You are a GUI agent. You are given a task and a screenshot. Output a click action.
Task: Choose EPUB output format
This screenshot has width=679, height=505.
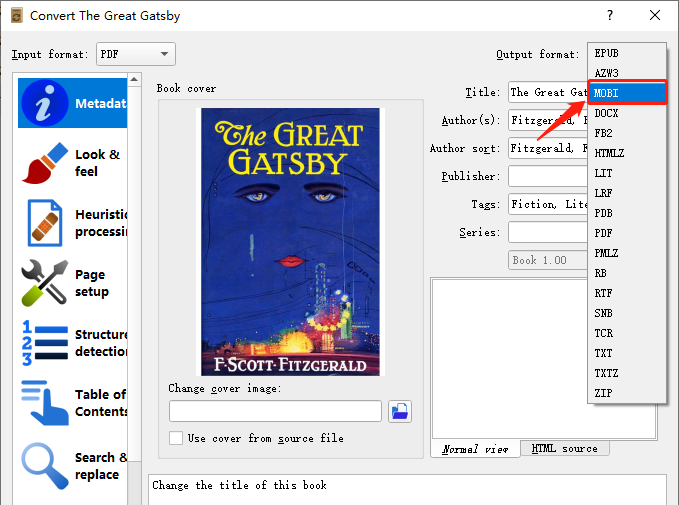point(627,53)
